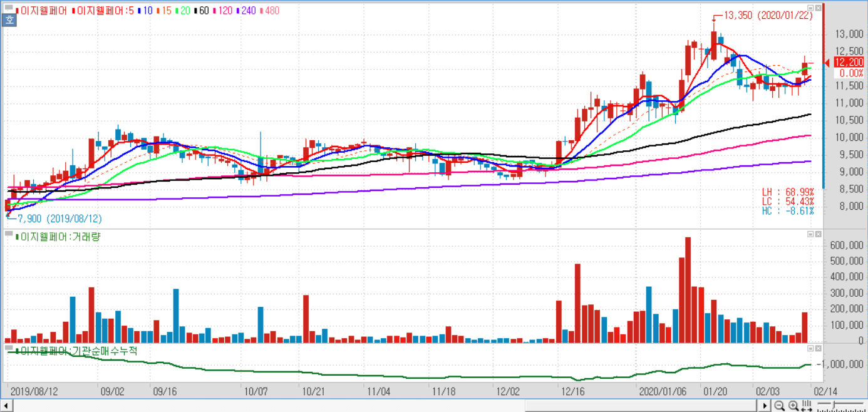The width and height of the screenshot is (868, 412).
Task: Click the 10/07 date axis label
Action: coord(256,391)
